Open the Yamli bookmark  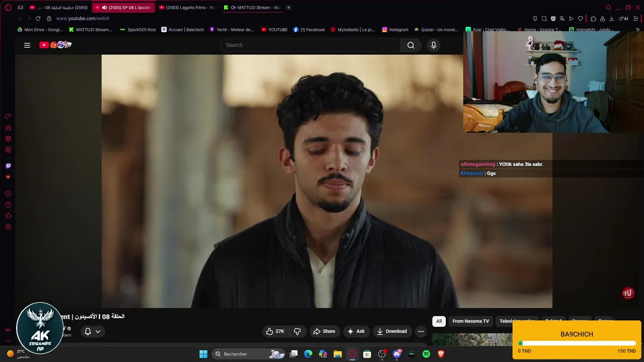[x=232, y=30]
